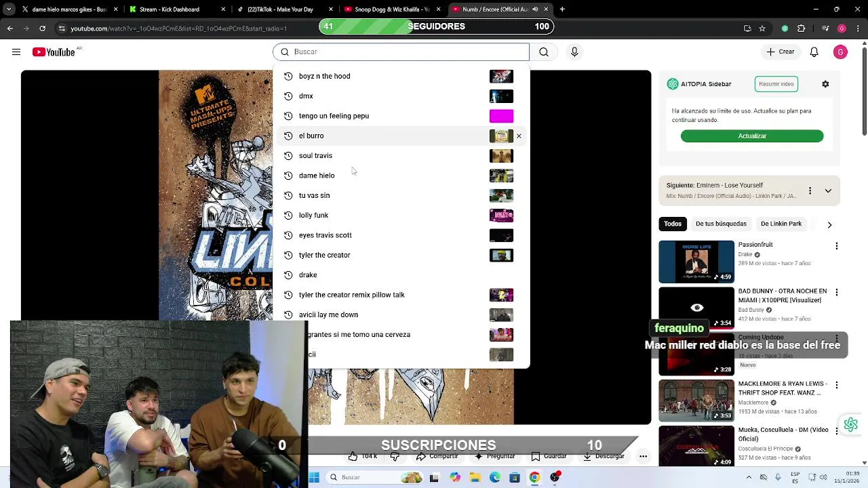The width and height of the screenshot is (868, 488).
Task: Click into the YouTube Buscar search field
Action: click(401, 52)
